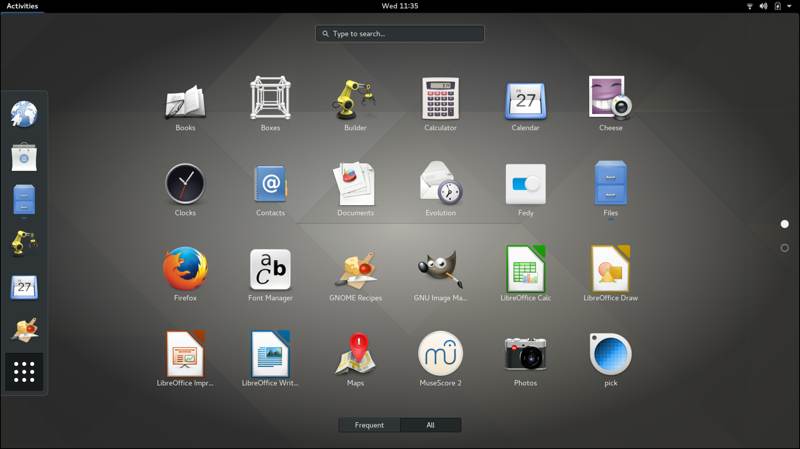Open Files in the app grid

611,189
